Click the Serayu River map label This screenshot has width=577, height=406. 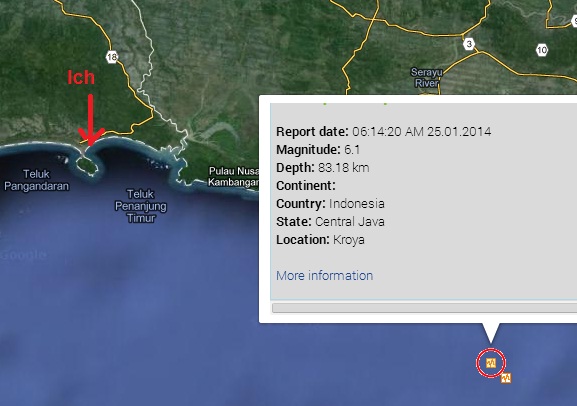point(427,78)
